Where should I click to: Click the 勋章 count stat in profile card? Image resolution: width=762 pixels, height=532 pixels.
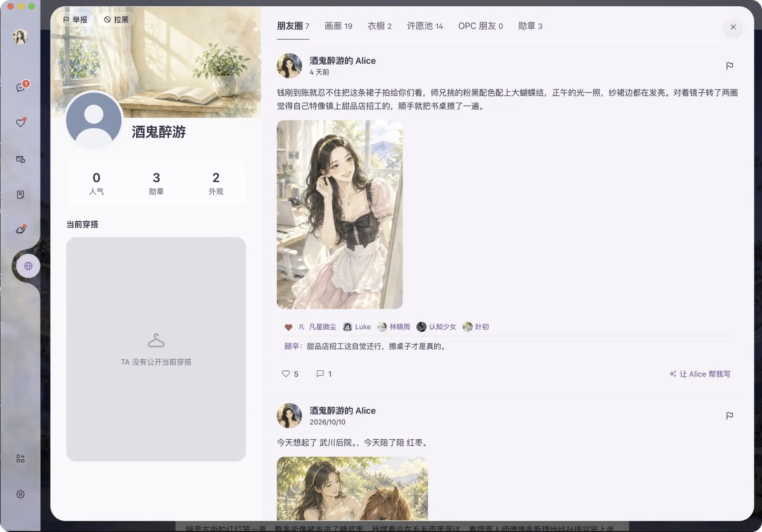pos(156,183)
